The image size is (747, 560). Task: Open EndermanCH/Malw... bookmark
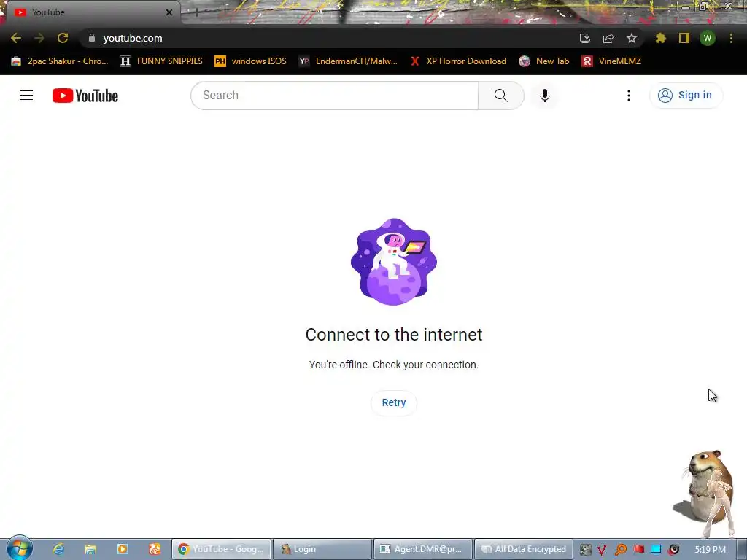tap(348, 61)
